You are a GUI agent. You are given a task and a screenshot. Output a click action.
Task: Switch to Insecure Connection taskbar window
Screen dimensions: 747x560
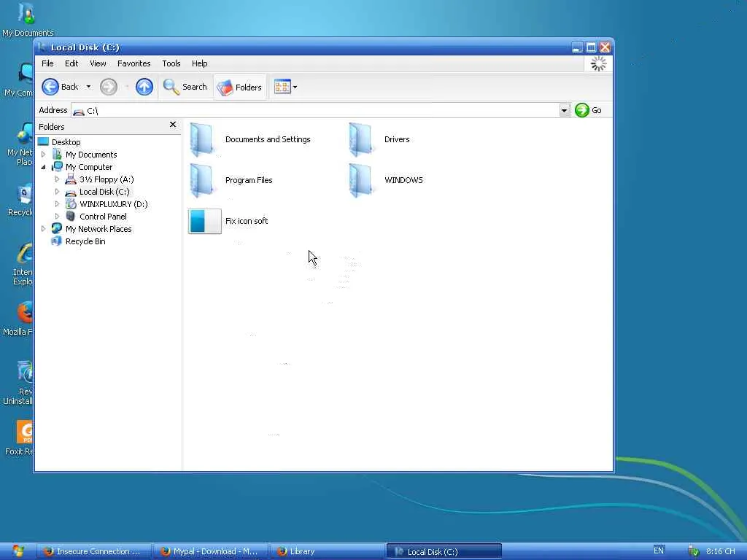[94, 551]
